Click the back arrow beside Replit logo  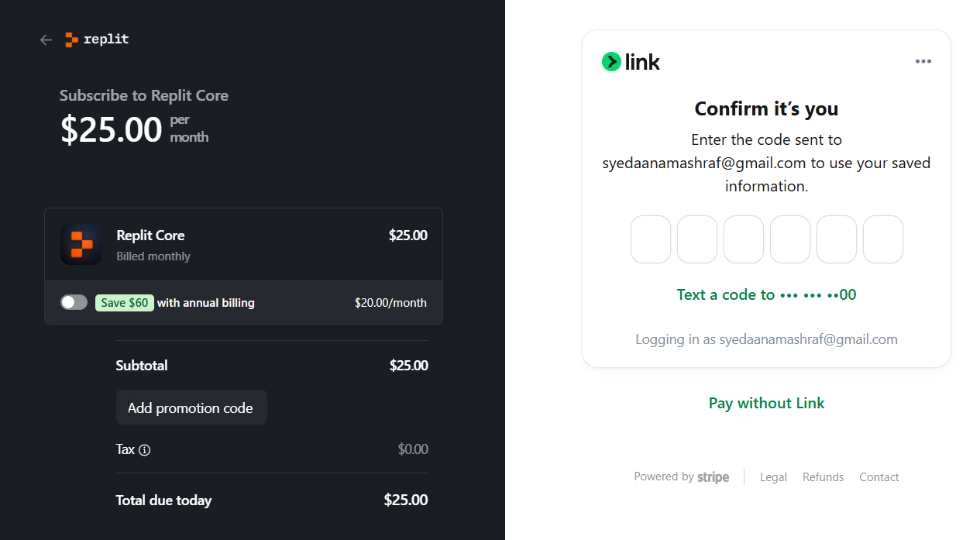point(46,40)
